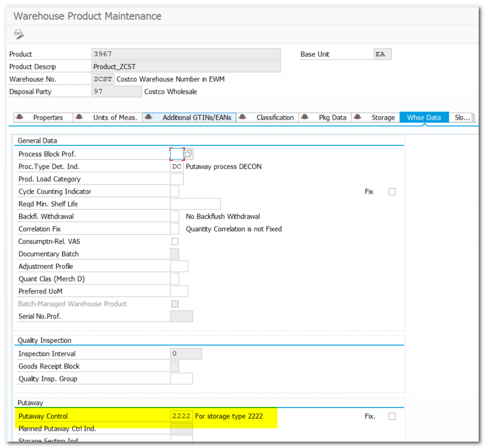Switch to the Whse Data tab
485x448 pixels.
pyautogui.click(x=424, y=117)
